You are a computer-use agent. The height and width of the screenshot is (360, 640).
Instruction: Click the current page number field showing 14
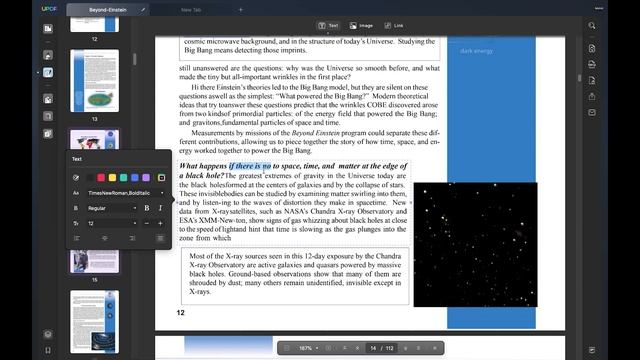point(373,348)
